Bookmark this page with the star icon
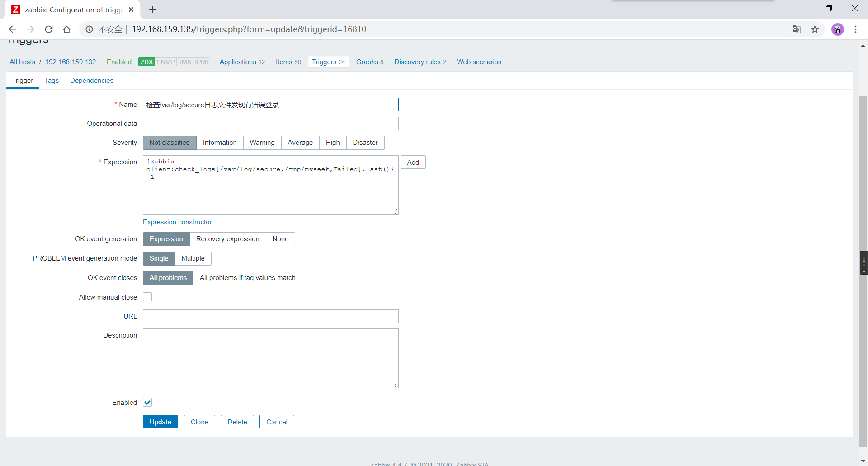 pos(815,29)
